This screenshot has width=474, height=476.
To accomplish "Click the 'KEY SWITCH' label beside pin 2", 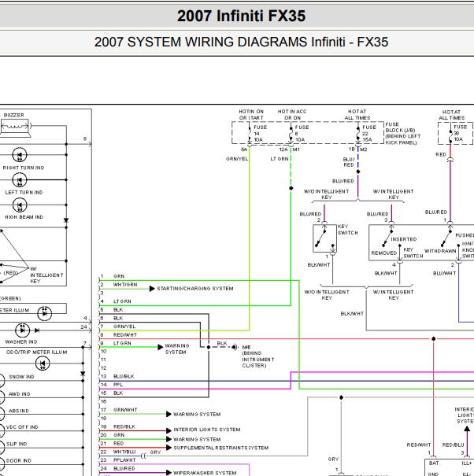I will 347,230.
